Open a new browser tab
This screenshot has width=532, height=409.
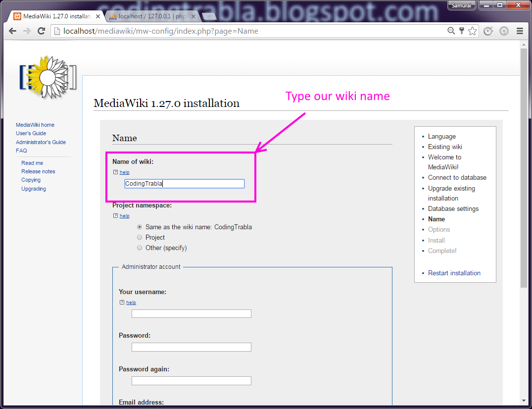coord(209,16)
